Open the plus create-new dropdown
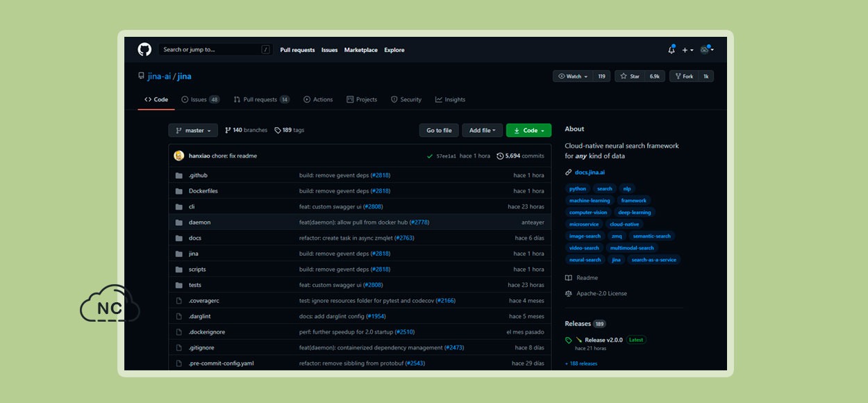 pyautogui.click(x=687, y=50)
